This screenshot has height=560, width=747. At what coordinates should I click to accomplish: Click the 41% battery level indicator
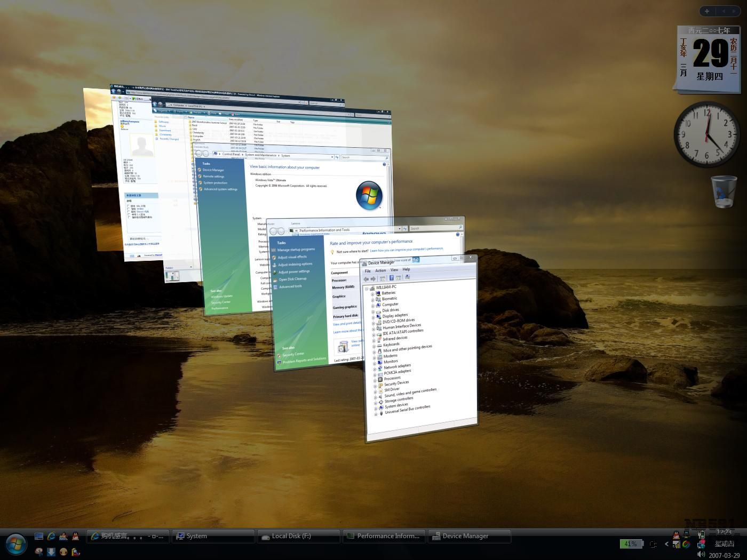pos(630,544)
